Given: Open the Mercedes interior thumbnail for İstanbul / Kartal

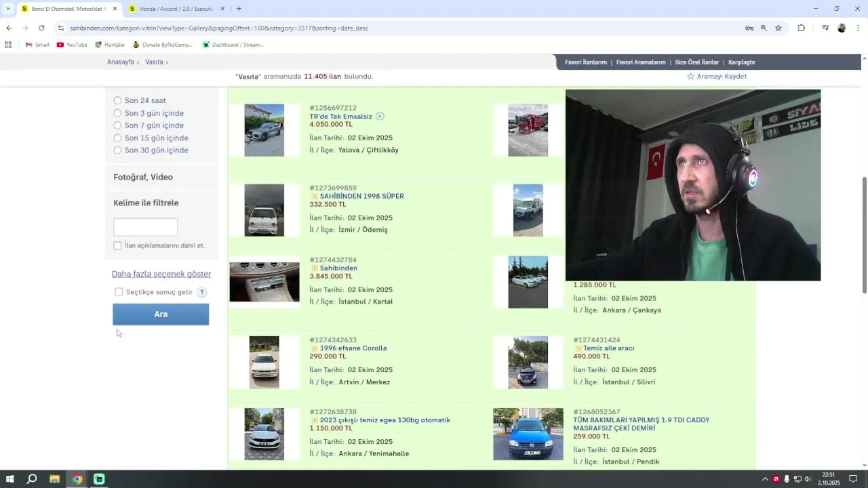Looking at the screenshot, I should click(x=264, y=282).
